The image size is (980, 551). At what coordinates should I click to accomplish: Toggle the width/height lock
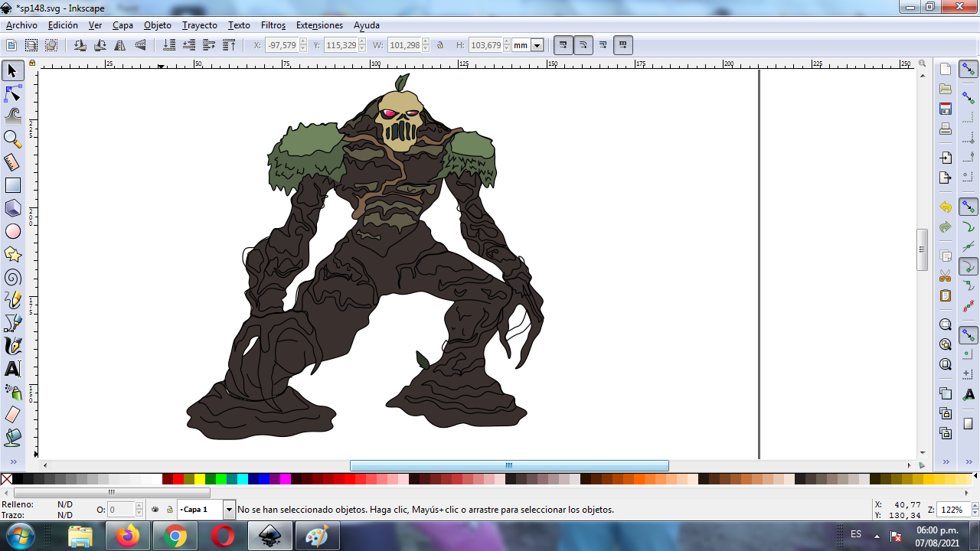point(440,45)
